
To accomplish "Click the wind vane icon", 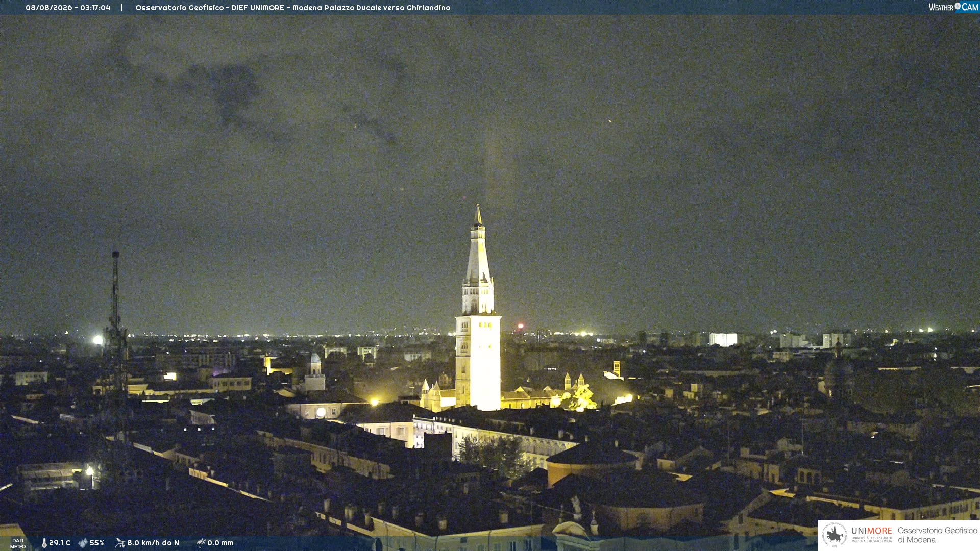I will 120,543.
